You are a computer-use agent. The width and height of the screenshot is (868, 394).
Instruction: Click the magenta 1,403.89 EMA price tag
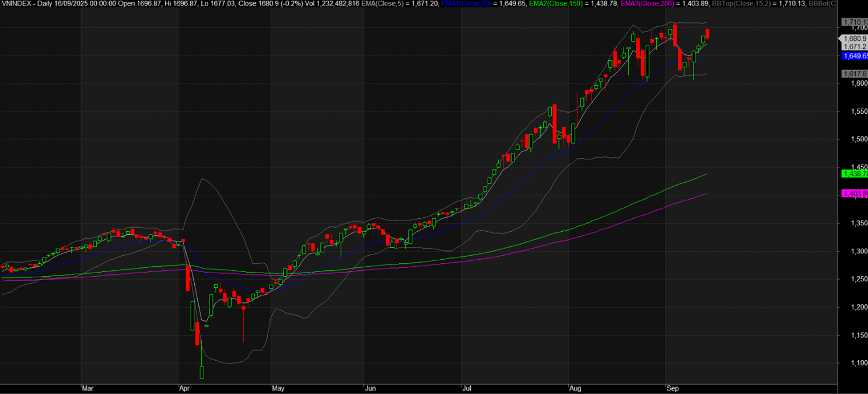tap(855, 194)
